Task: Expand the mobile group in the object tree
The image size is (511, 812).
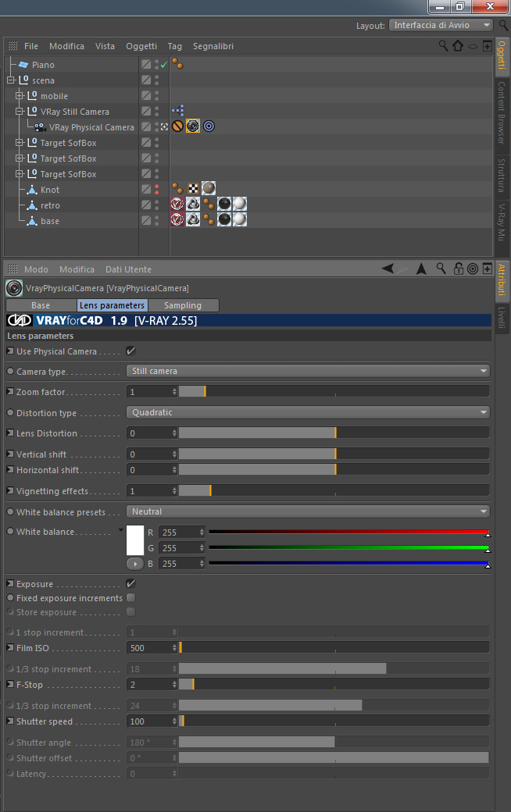Action: (20, 96)
